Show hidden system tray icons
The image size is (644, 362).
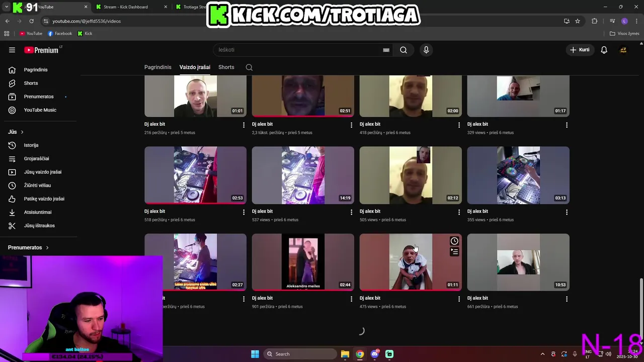(x=542, y=354)
